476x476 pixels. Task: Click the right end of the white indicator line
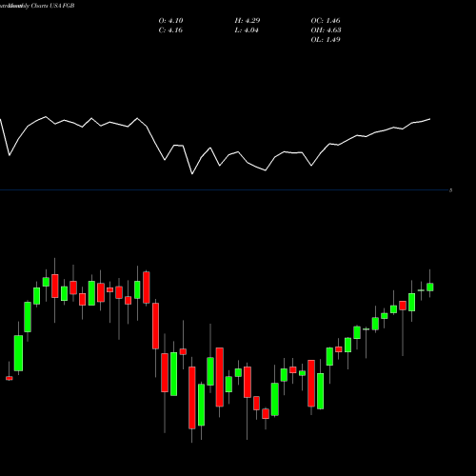(430, 119)
